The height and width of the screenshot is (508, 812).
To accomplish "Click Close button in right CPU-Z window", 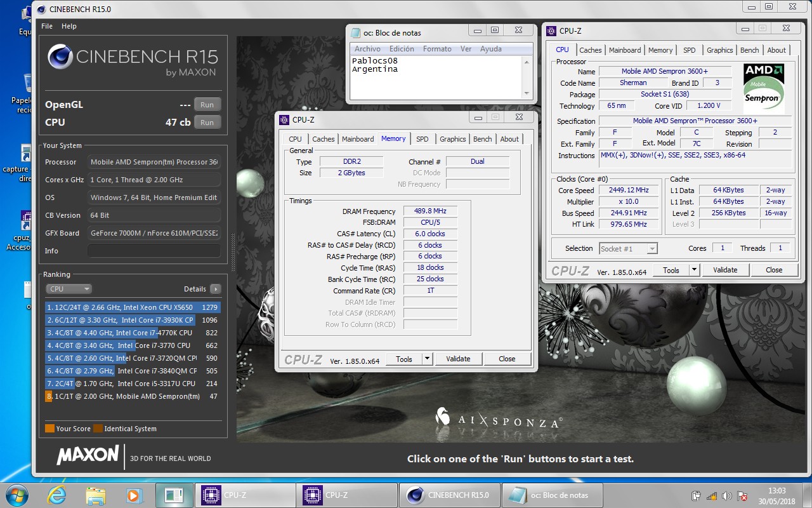I will pos(774,270).
